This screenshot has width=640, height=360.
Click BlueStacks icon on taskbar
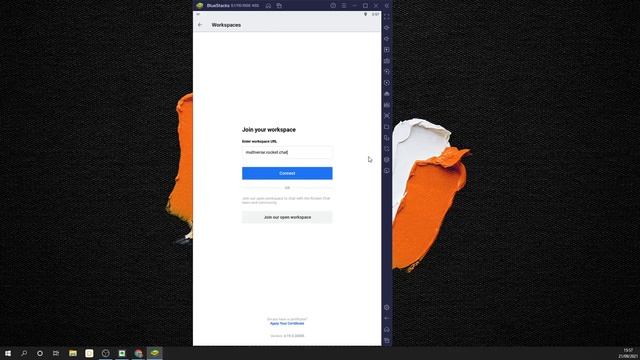tap(155, 353)
